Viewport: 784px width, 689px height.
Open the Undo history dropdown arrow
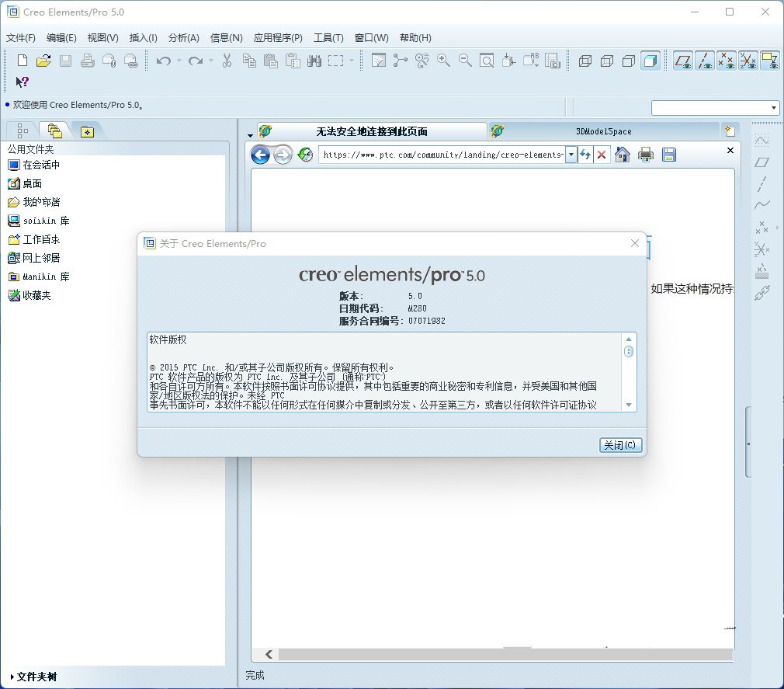(179, 61)
